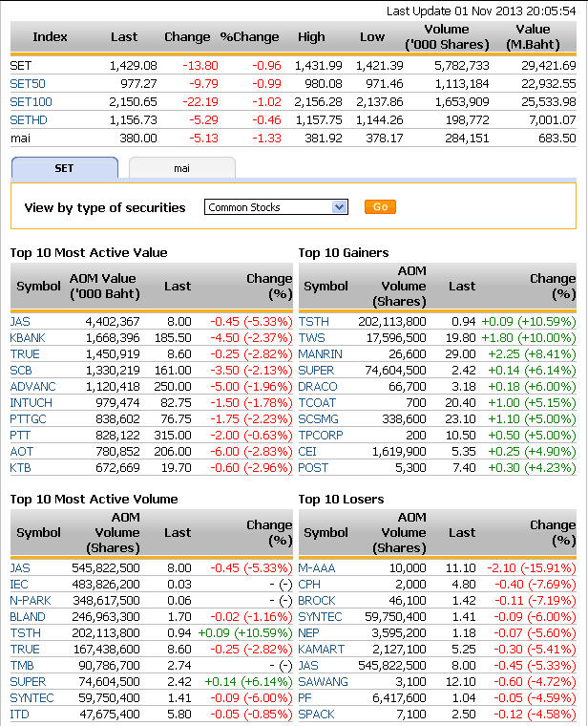
Task: Open the KTB symbol link
Action: [20, 467]
